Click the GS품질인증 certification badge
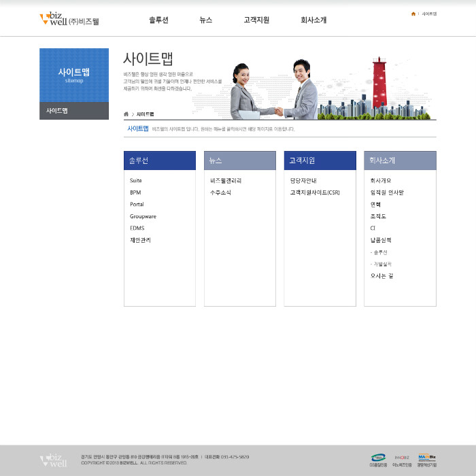Viewport: 476px width, 476px height. (x=378, y=460)
